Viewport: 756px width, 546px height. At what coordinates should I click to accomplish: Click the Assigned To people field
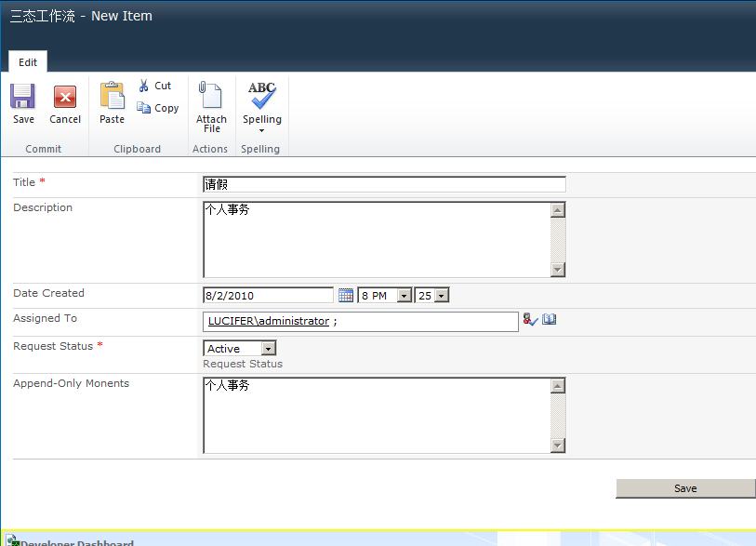(x=361, y=321)
